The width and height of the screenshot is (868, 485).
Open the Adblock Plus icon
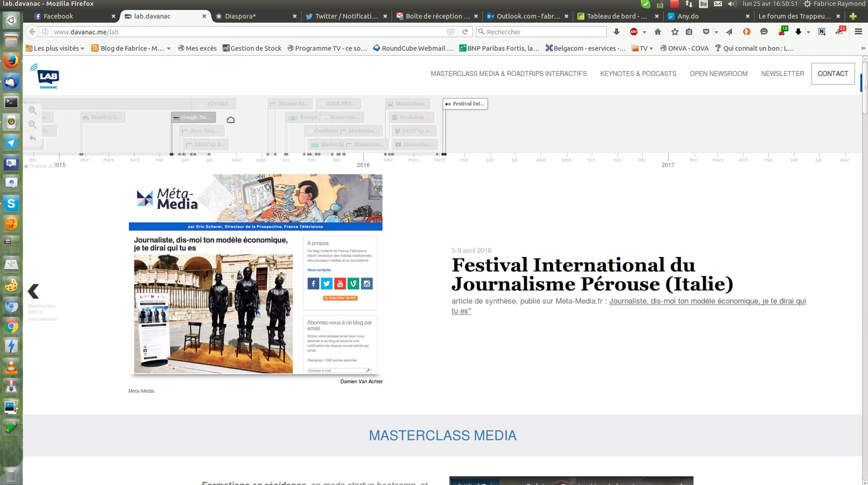click(634, 32)
